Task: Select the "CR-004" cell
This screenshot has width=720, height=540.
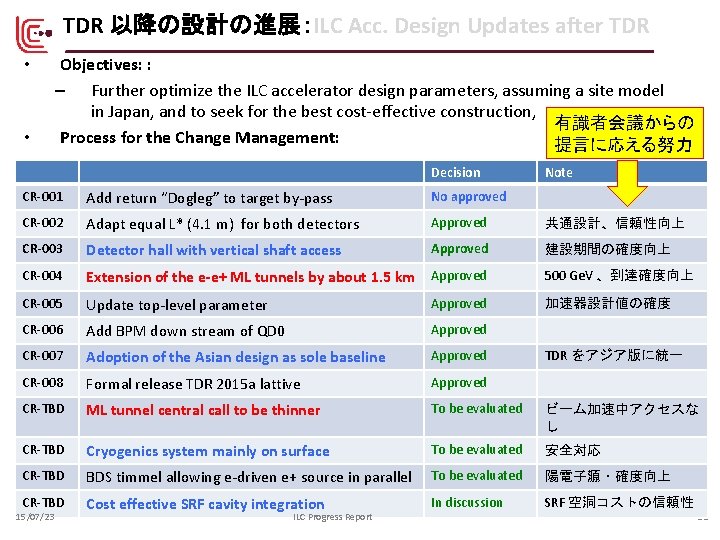Action: click(x=47, y=276)
